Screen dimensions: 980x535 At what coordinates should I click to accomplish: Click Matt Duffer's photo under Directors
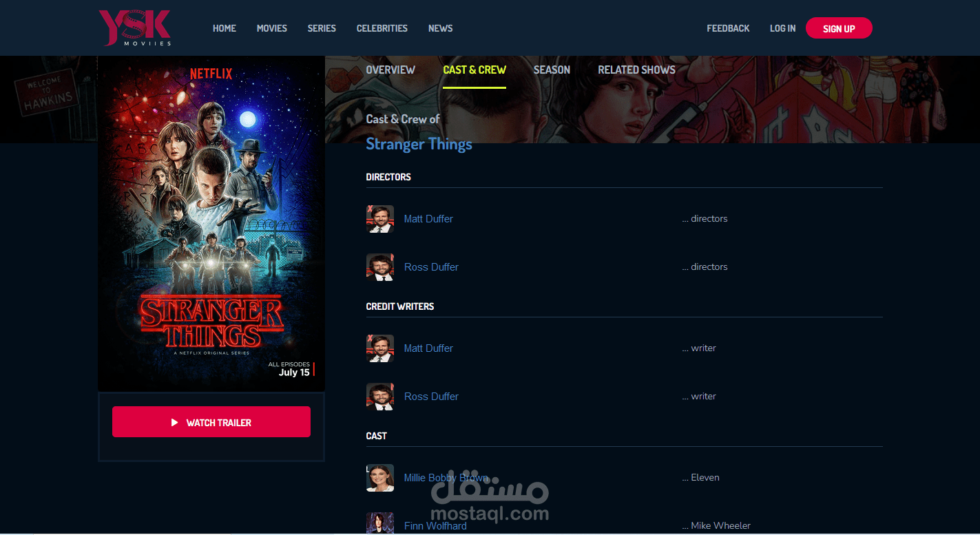click(380, 219)
